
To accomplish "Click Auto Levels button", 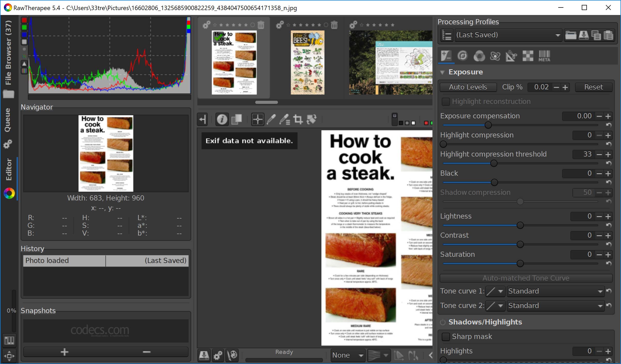I will [x=468, y=87].
